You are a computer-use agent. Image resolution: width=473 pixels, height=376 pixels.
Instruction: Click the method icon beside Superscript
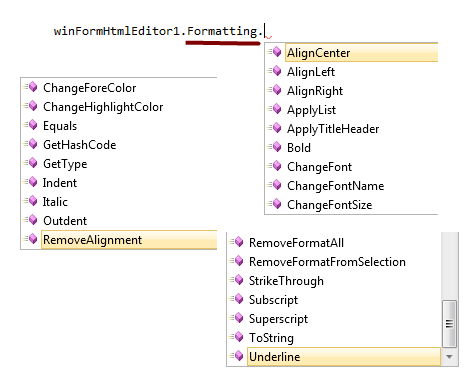pyautogui.click(x=237, y=318)
